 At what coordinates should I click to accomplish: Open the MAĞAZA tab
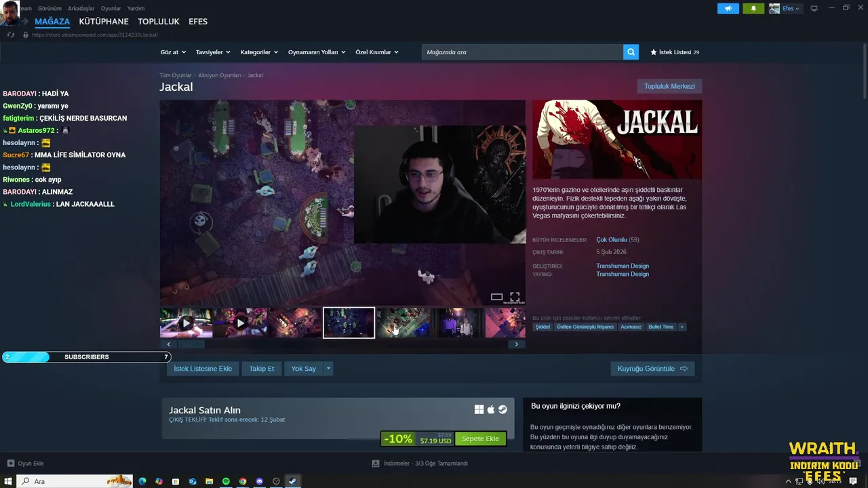coord(52,22)
